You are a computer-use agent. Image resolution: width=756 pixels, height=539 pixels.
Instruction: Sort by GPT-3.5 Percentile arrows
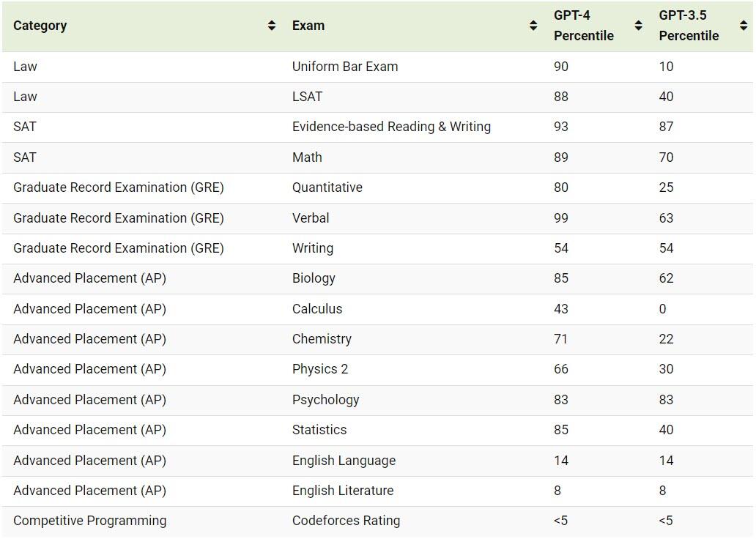pyautogui.click(x=744, y=26)
